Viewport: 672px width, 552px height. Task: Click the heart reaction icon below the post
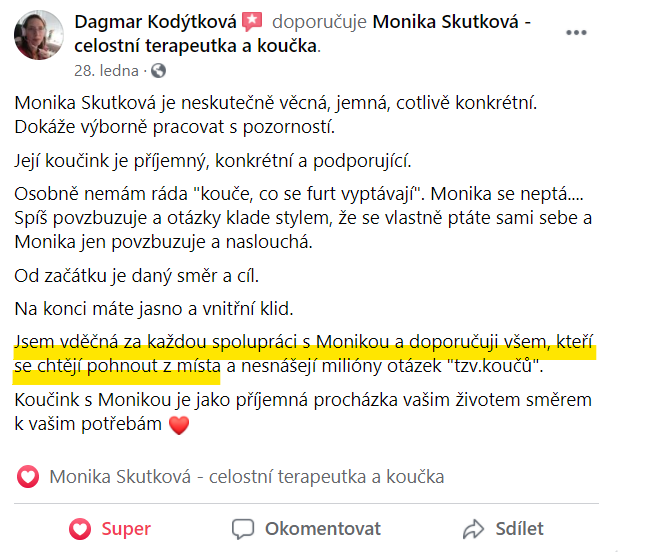point(28,477)
